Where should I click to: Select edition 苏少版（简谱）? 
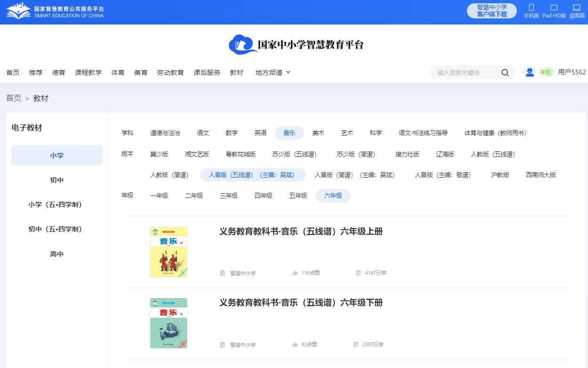pos(358,154)
